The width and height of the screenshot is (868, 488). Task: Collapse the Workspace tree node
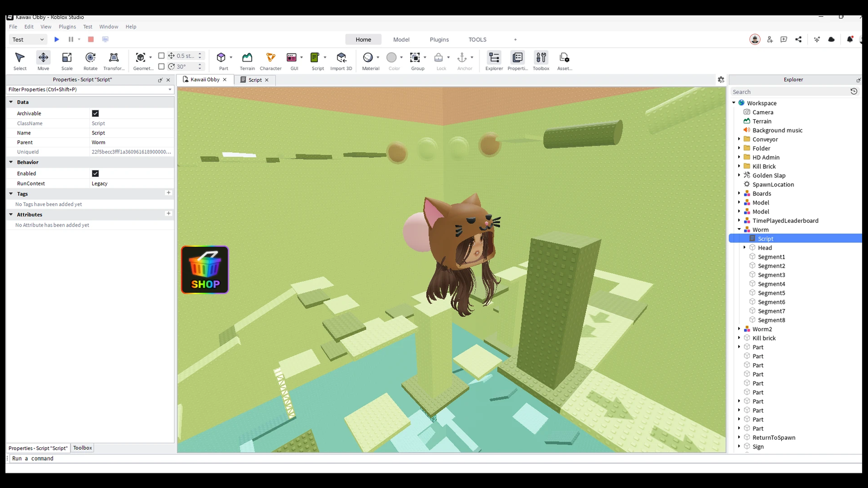(x=734, y=103)
